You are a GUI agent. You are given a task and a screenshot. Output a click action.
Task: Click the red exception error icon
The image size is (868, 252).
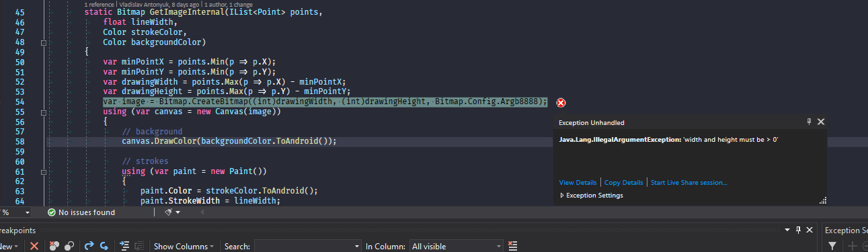pos(561,103)
